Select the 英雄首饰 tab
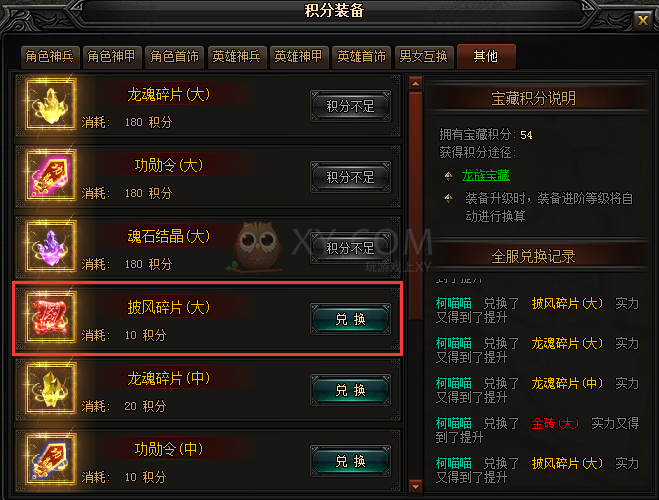 361,57
